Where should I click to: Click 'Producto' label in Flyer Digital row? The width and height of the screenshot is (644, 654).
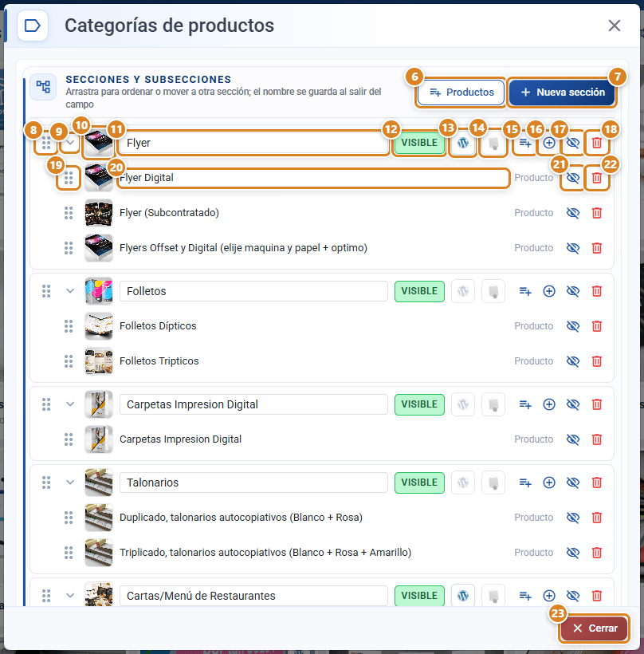pos(533,178)
